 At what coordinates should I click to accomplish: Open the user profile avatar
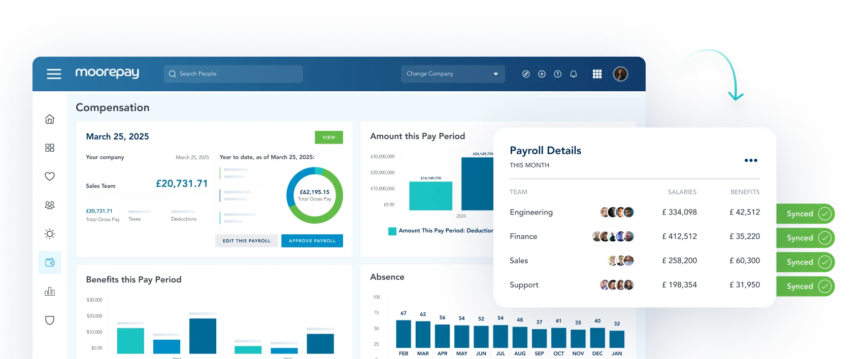click(x=620, y=74)
